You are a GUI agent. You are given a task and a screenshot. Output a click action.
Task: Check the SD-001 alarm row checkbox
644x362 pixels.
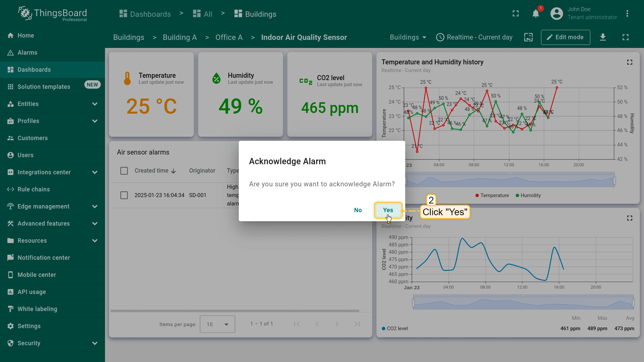click(124, 195)
